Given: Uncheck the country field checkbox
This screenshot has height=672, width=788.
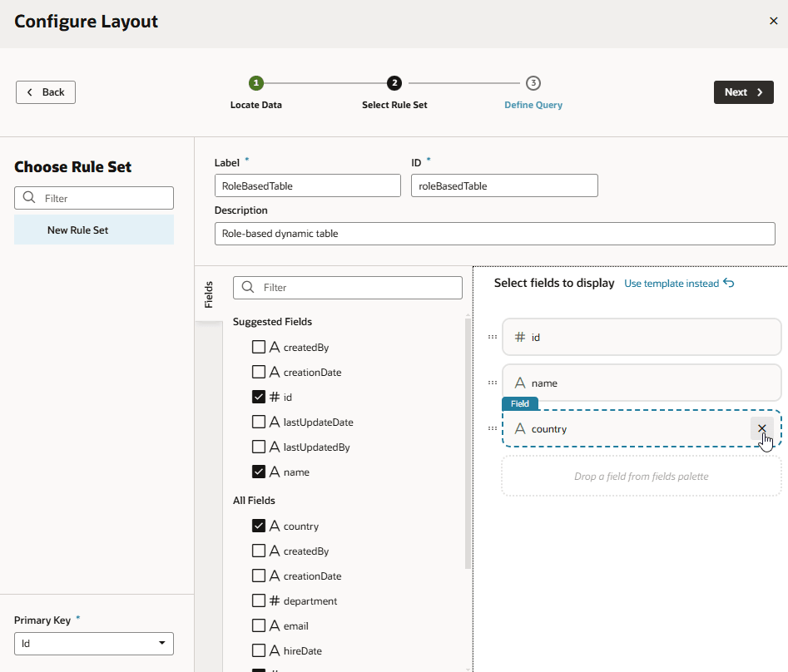Looking at the screenshot, I should (258, 526).
